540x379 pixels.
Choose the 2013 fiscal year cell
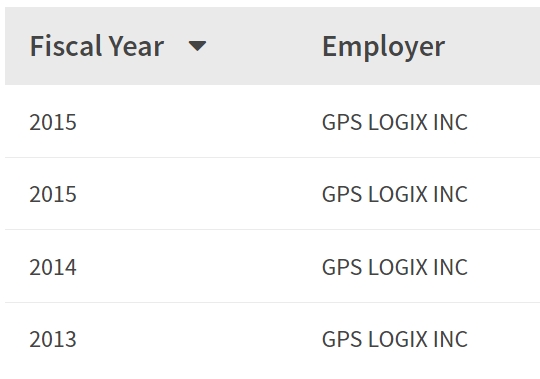pyautogui.click(x=53, y=339)
